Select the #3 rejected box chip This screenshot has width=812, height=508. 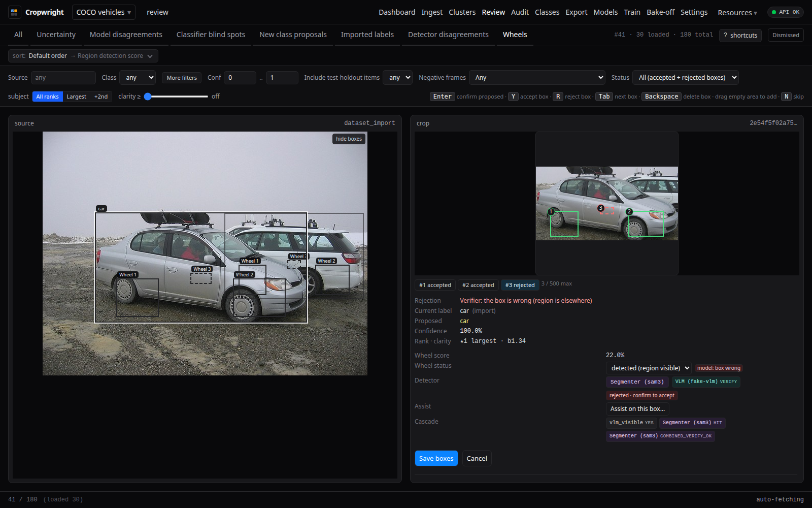point(520,285)
